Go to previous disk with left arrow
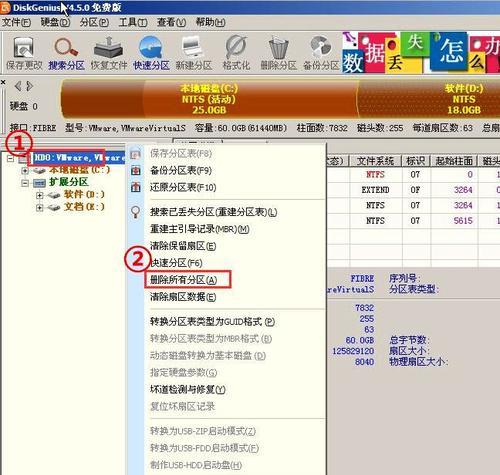 (18, 86)
